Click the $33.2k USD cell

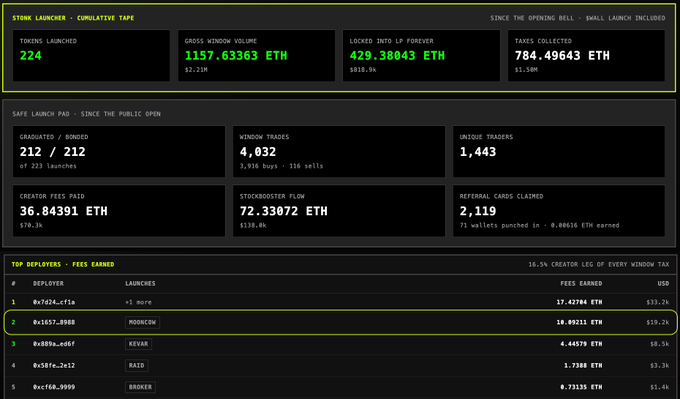click(657, 302)
